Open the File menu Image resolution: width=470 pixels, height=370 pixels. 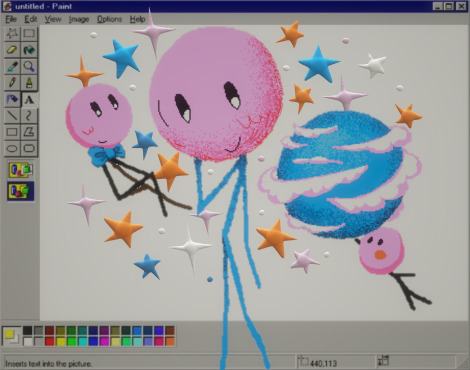pyautogui.click(x=11, y=19)
